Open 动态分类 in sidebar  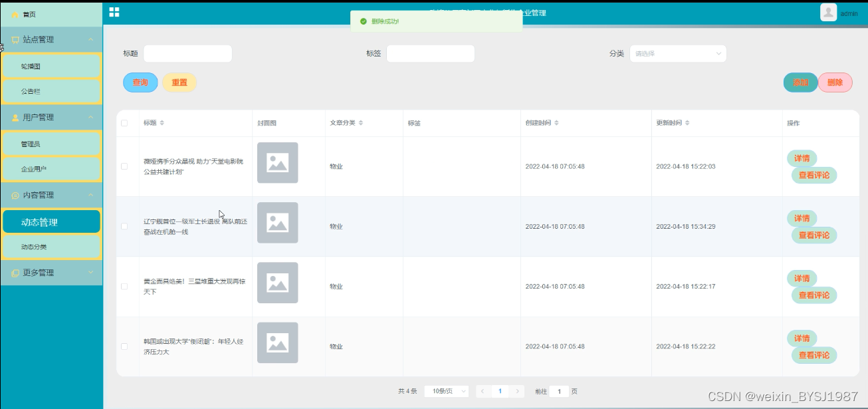(x=51, y=247)
